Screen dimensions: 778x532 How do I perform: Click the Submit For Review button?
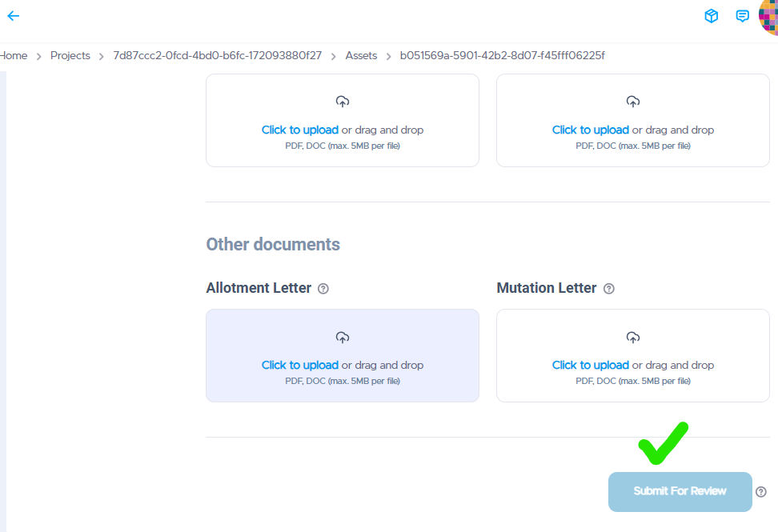(x=680, y=491)
